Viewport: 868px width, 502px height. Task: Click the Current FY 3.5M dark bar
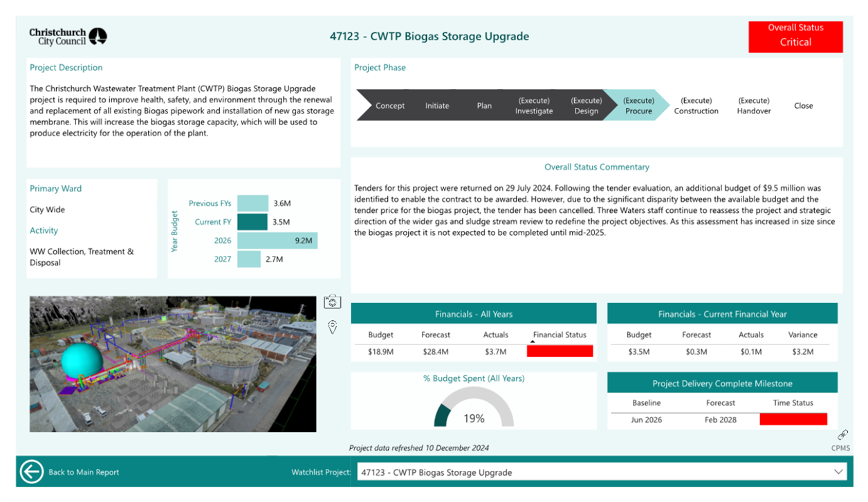tap(252, 222)
